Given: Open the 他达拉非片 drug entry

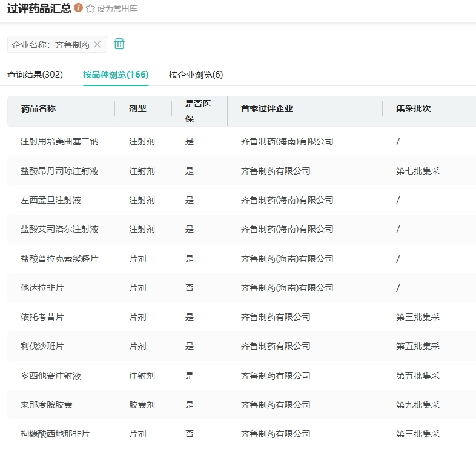Looking at the screenshot, I should [x=42, y=288].
